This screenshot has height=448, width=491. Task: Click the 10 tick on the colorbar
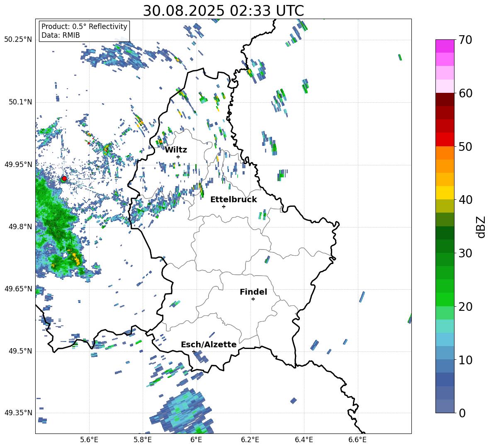[x=465, y=360]
